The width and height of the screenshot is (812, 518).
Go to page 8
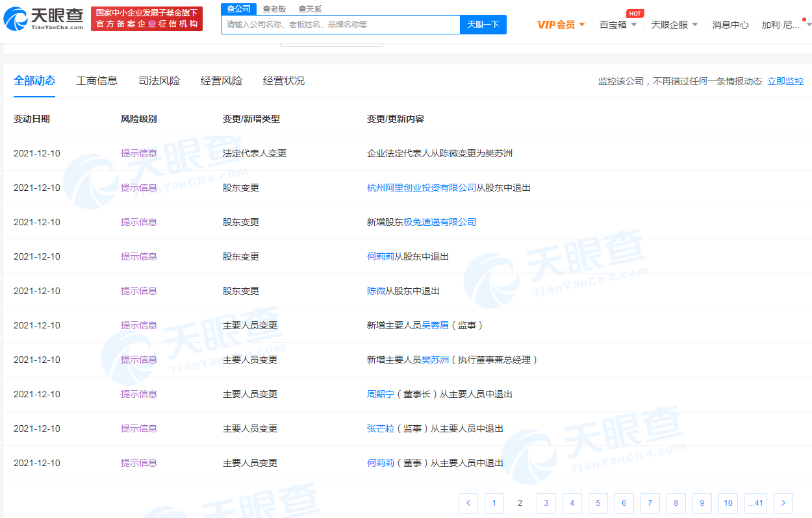click(x=676, y=503)
